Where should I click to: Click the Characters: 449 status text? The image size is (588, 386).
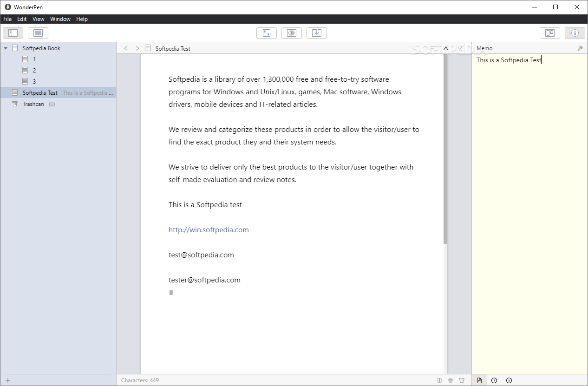pyautogui.click(x=140, y=380)
